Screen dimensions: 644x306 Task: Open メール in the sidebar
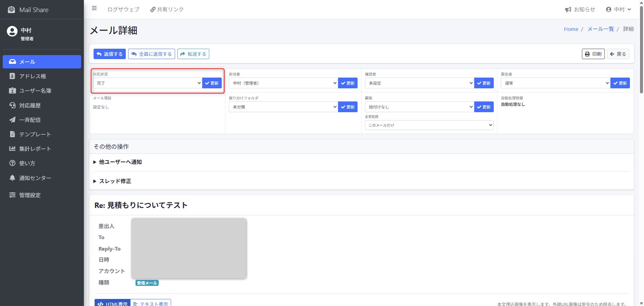pyautogui.click(x=42, y=62)
